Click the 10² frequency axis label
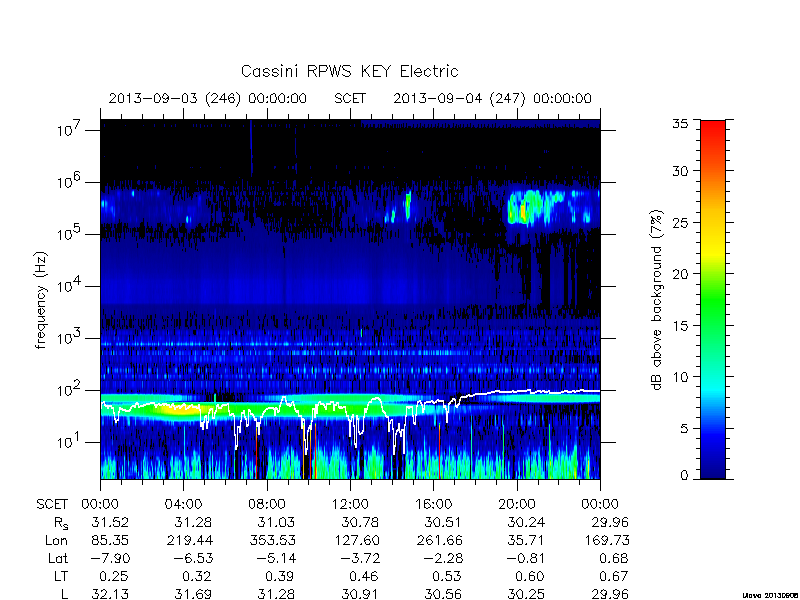 tap(69, 389)
